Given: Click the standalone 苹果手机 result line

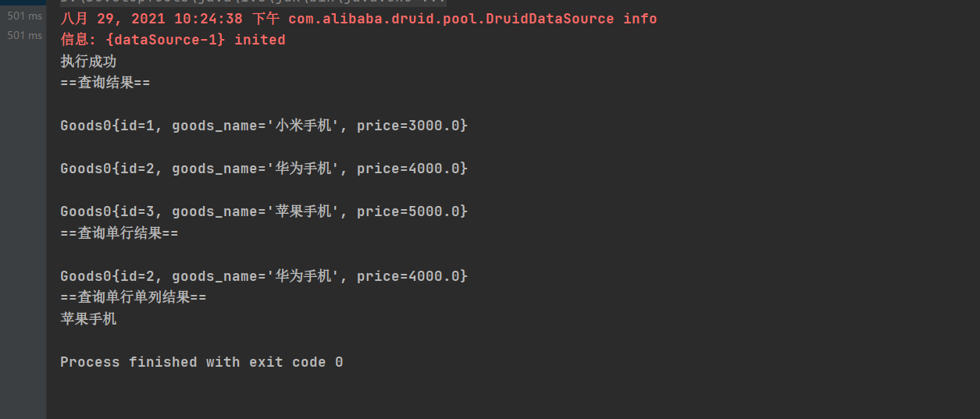Looking at the screenshot, I should (88, 318).
